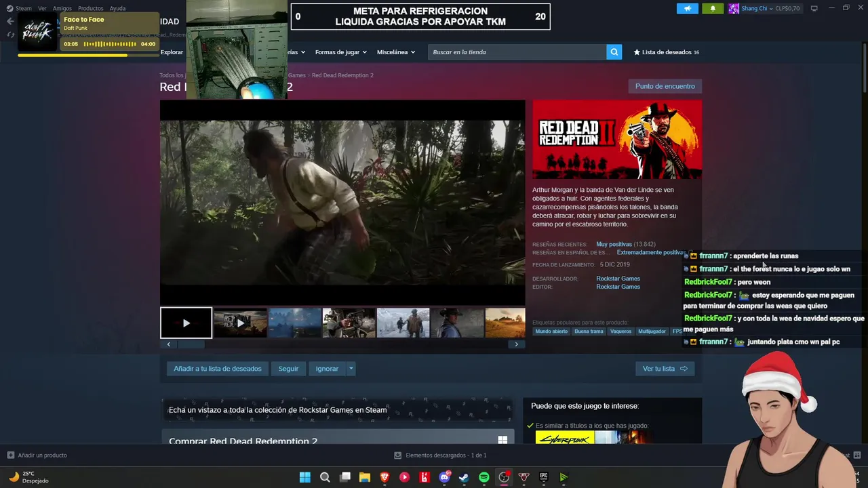Screen dimensions: 868x488
Task: Select the Buena trama tag
Action: click(x=589, y=331)
